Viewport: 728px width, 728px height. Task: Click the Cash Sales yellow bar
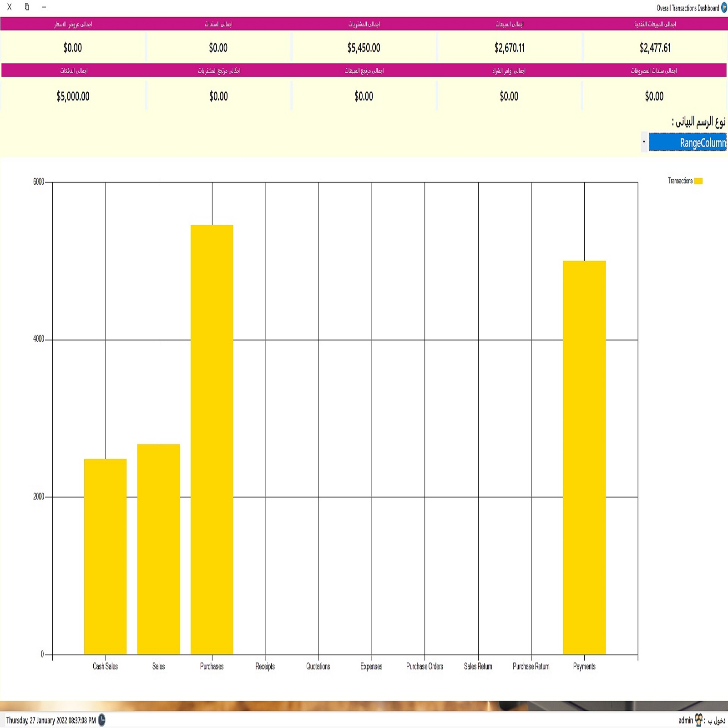(x=105, y=556)
